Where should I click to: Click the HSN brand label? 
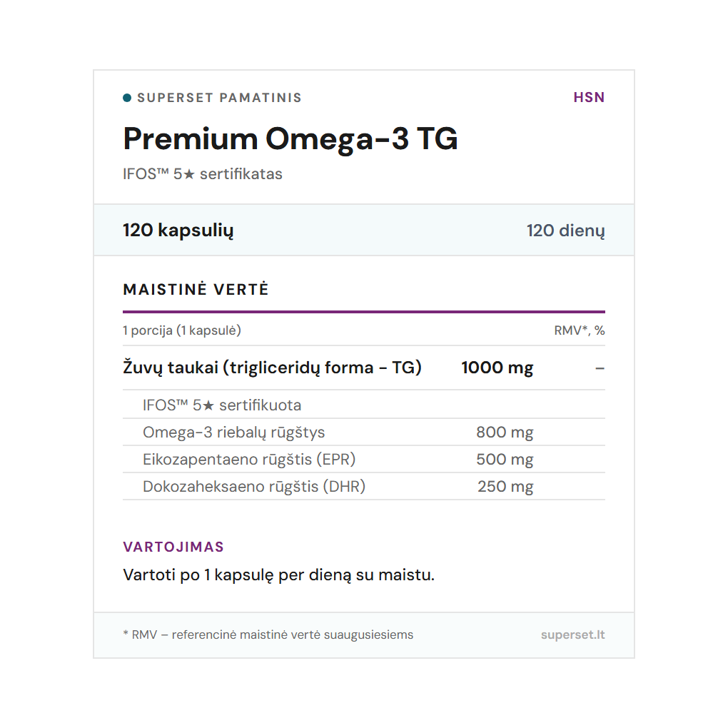589,98
